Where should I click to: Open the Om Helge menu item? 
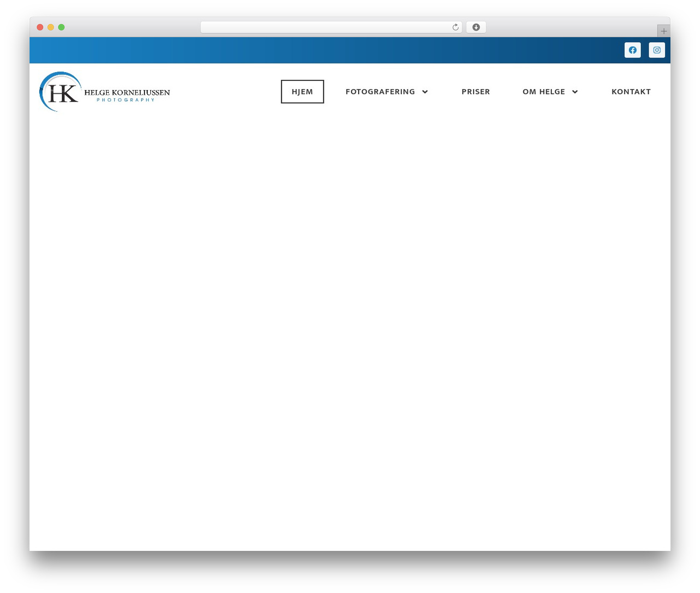click(544, 92)
